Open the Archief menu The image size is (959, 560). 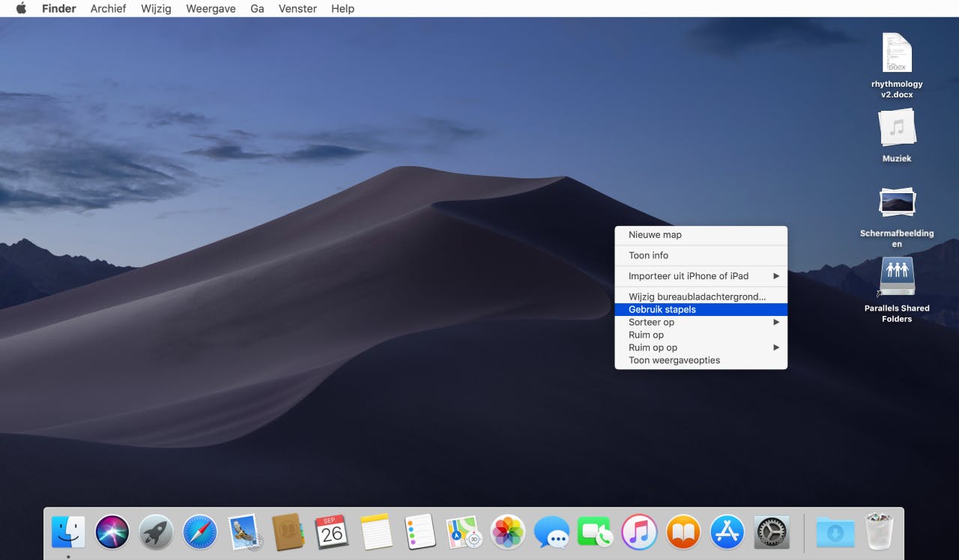(x=108, y=9)
